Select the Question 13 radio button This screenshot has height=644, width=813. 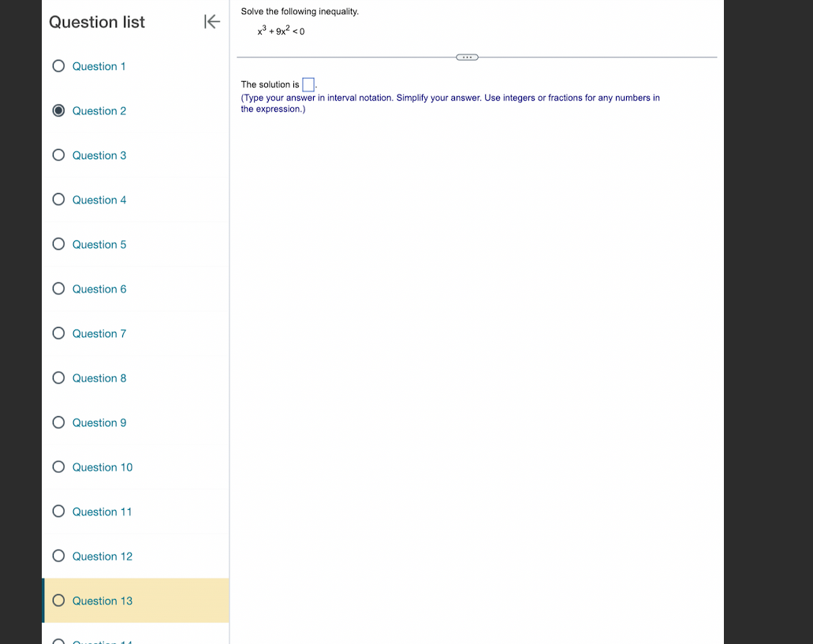pos(58,601)
